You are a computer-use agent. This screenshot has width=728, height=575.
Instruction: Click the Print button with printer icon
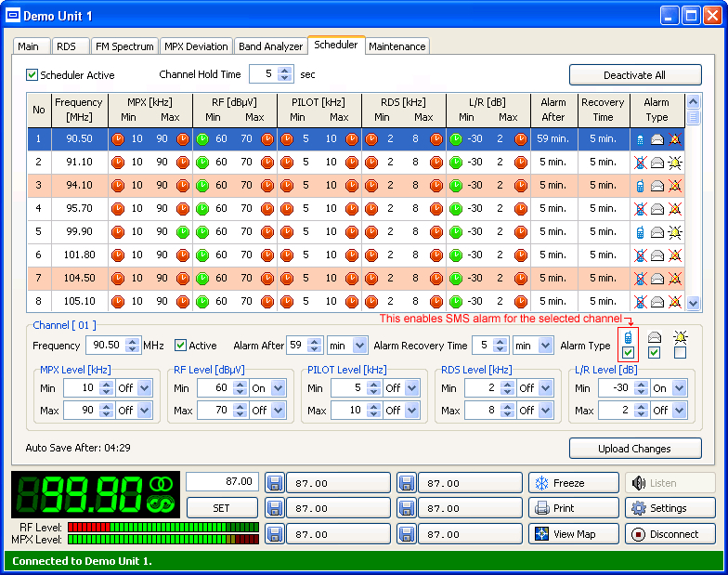click(x=573, y=508)
